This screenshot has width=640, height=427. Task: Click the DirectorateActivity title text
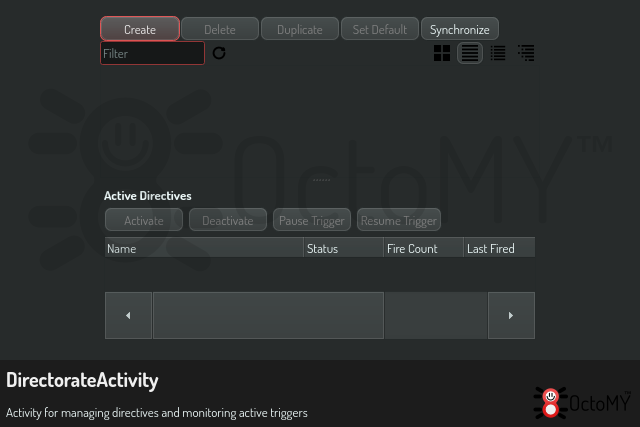tap(82, 380)
